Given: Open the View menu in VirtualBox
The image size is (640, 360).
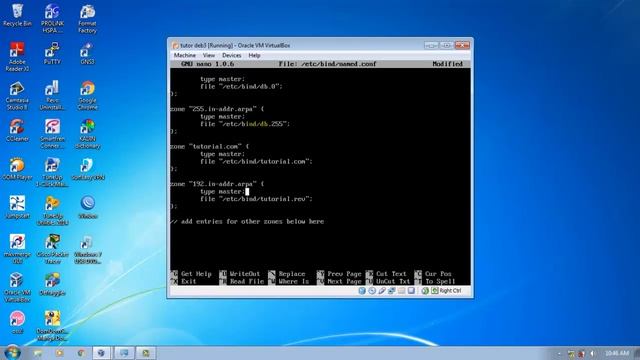Looking at the screenshot, I should (x=209, y=55).
